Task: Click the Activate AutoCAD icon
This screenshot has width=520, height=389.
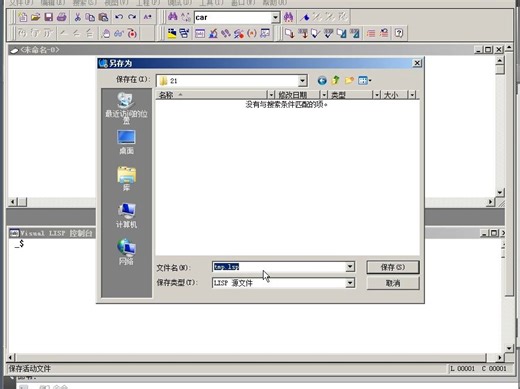Action: 172,33
